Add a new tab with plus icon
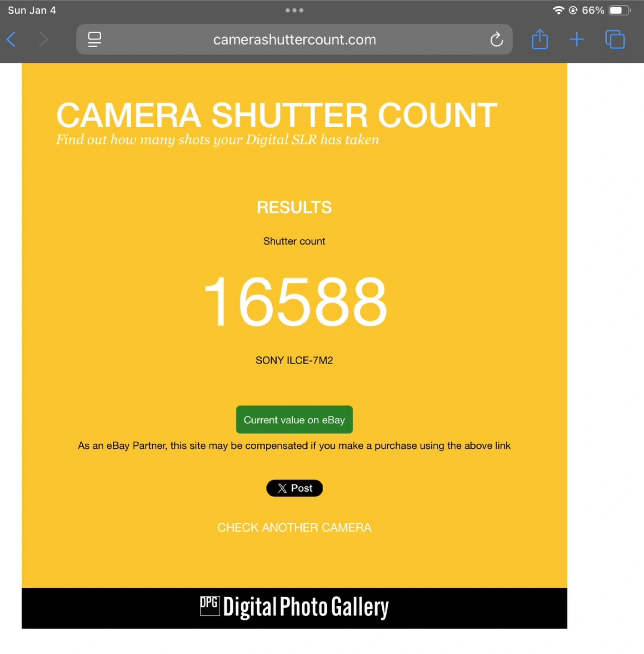 [x=577, y=40]
